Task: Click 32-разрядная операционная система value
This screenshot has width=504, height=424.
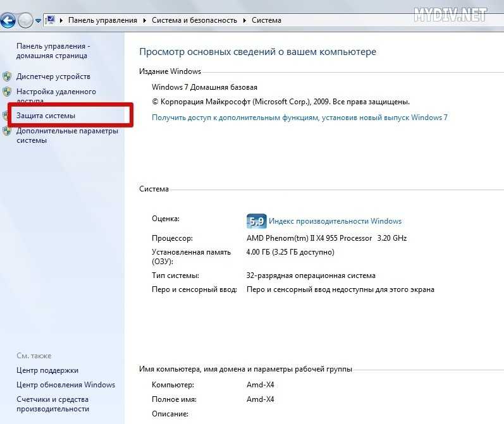Action: pyautogui.click(x=311, y=276)
